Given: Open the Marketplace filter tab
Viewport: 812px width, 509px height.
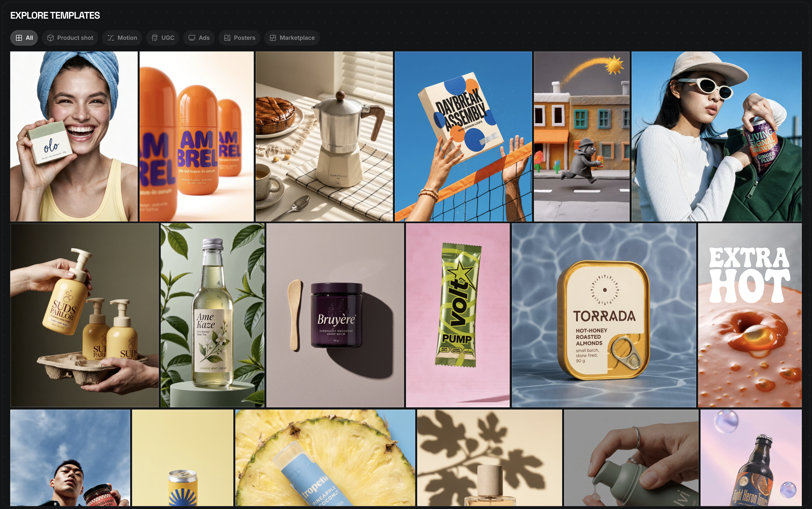Looking at the screenshot, I should pyautogui.click(x=292, y=38).
